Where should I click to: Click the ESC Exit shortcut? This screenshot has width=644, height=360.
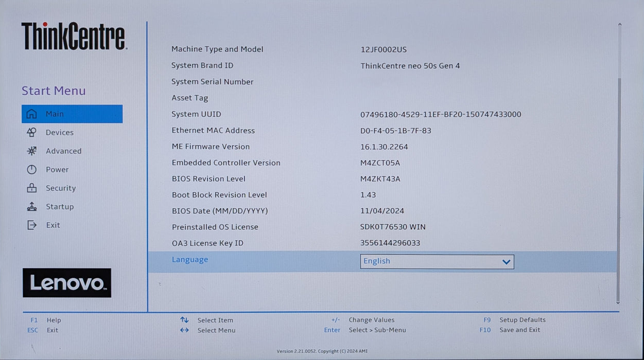(x=43, y=330)
